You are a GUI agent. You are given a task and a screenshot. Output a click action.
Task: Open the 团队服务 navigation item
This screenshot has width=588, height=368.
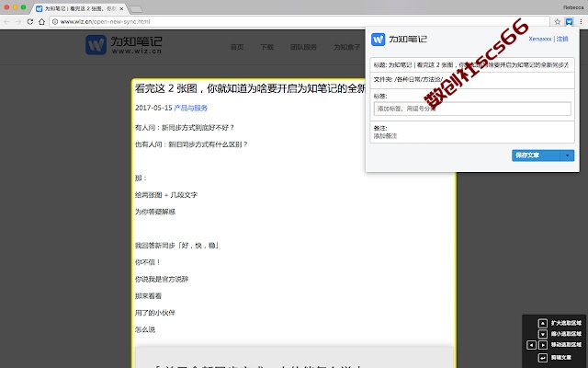pyautogui.click(x=303, y=47)
